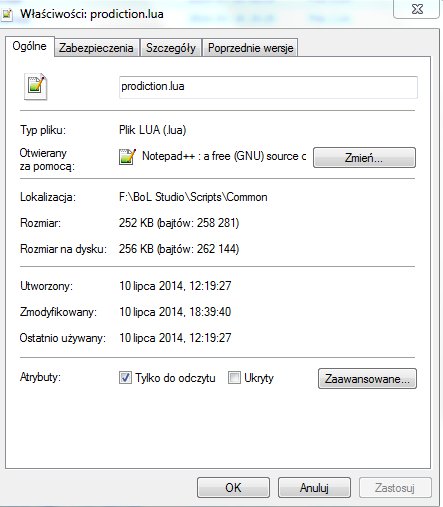Cancel with the Anuluj button
443x507 pixels.
[x=314, y=488]
